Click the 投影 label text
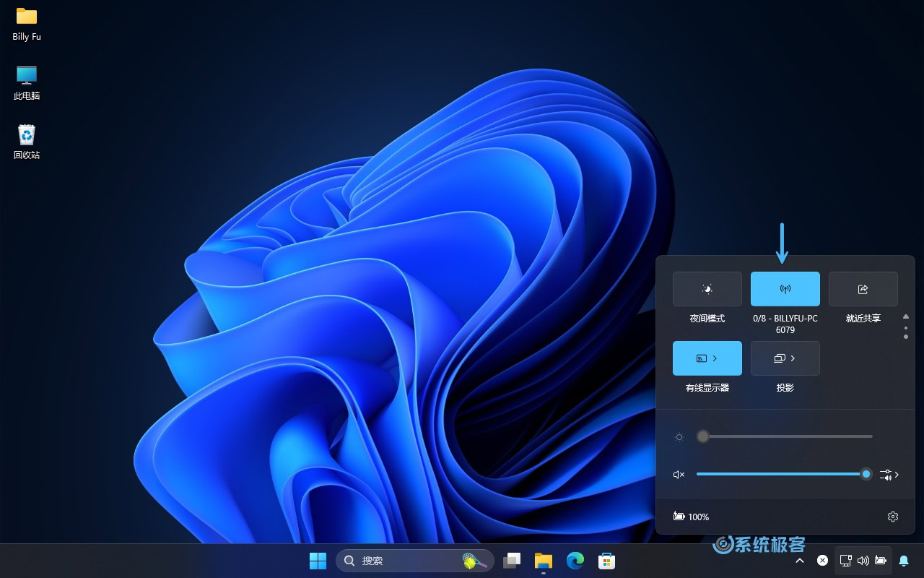Image resolution: width=924 pixels, height=578 pixels. click(x=785, y=388)
